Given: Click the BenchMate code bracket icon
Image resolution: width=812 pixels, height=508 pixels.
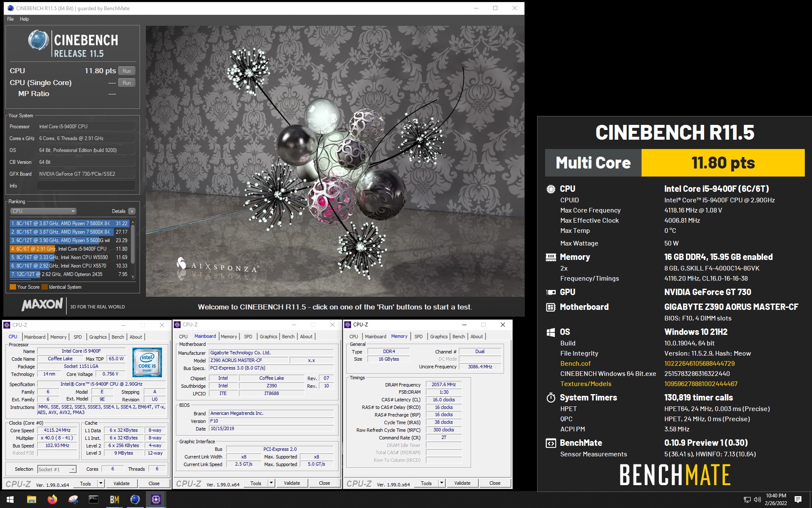Looking at the screenshot, I should coord(551,443).
